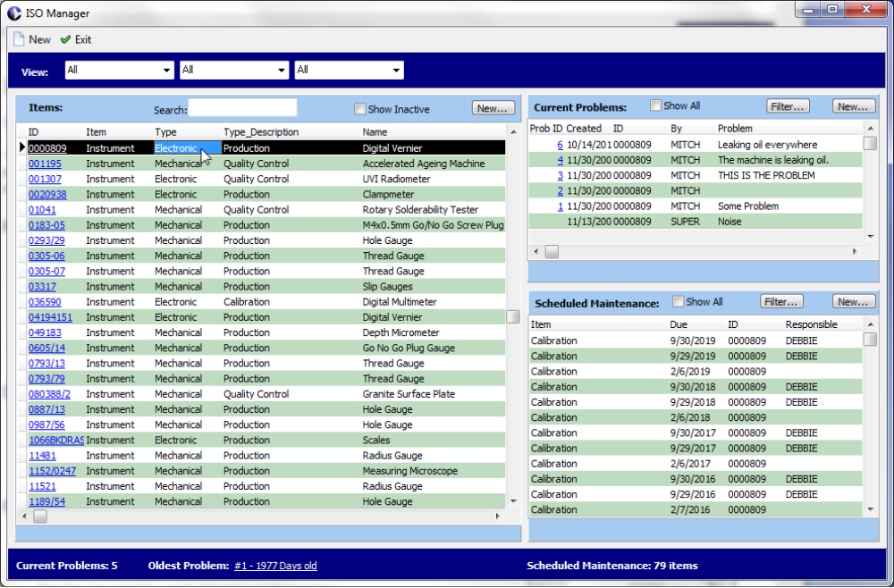894x588 pixels.
Task: Select the Measuring Microscope cell
Action: pyautogui.click(x=410, y=471)
